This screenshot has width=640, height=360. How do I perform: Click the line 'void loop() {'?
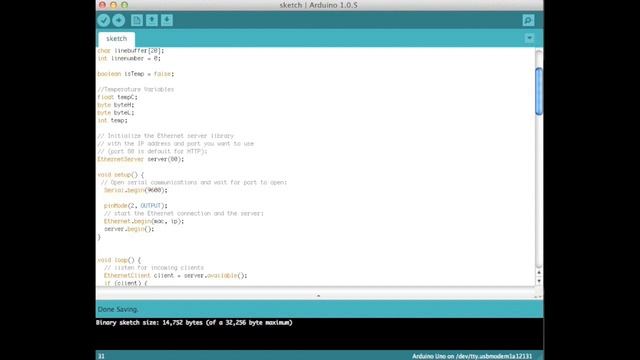(119, 260)
